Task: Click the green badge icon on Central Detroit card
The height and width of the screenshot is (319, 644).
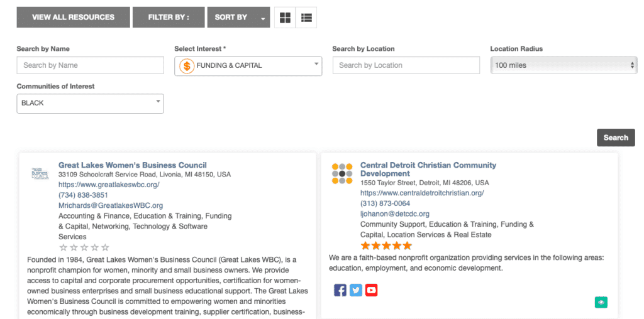Action: pos(601,302)
